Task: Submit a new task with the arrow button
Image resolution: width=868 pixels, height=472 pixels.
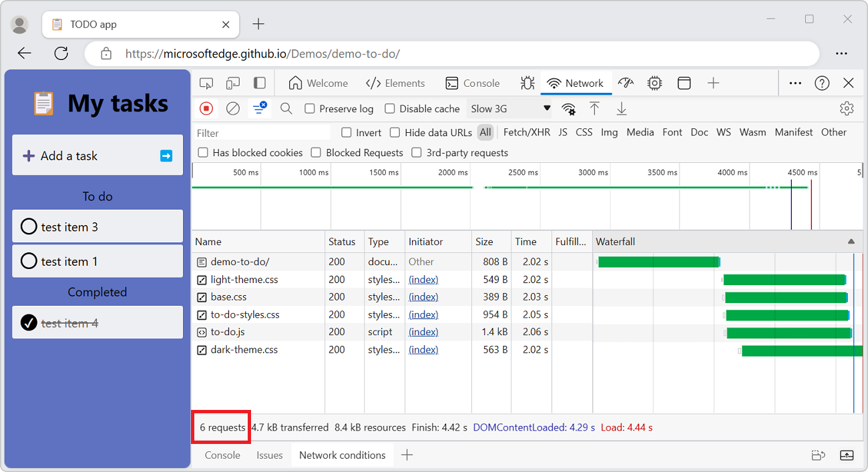Action: [x=166, y=155]
